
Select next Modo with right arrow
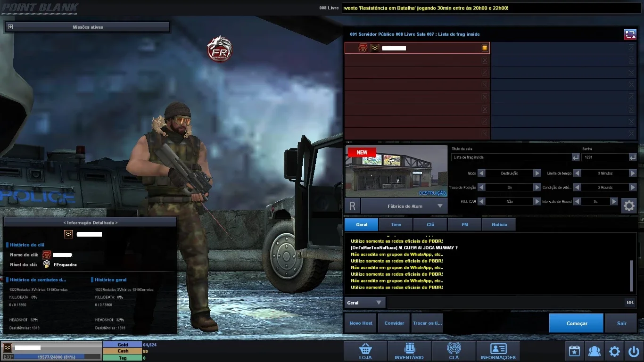coord(537,173)
